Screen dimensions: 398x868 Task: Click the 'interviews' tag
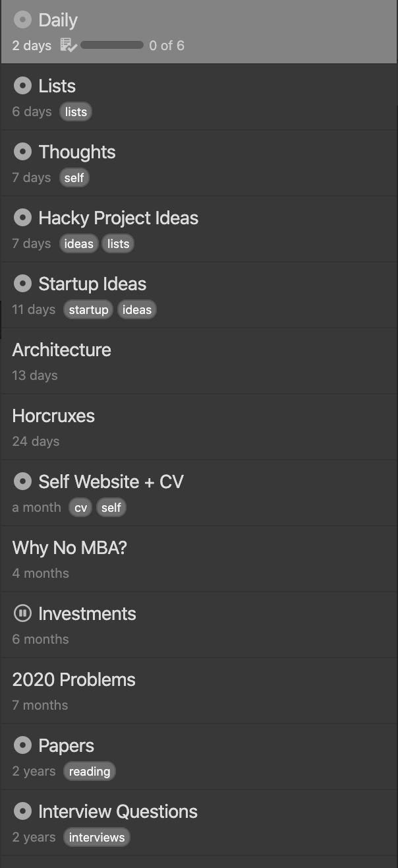(97, 838)
